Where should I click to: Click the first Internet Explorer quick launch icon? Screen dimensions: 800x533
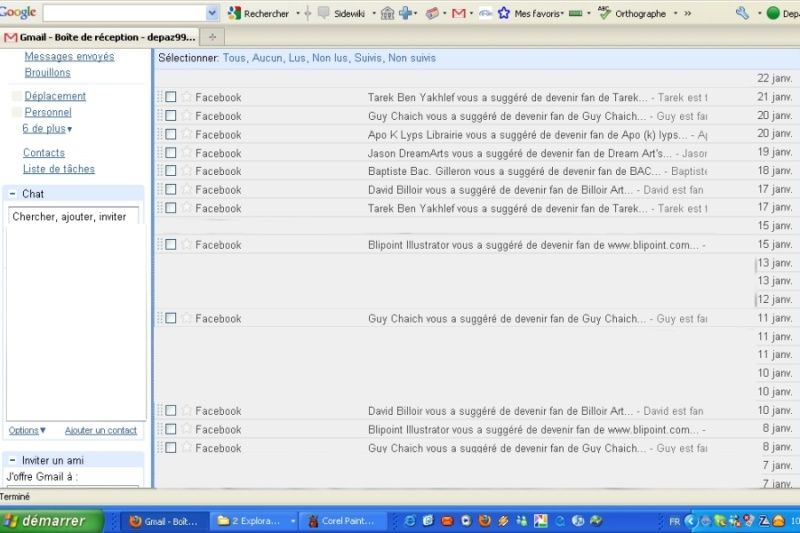coord(409,521)
